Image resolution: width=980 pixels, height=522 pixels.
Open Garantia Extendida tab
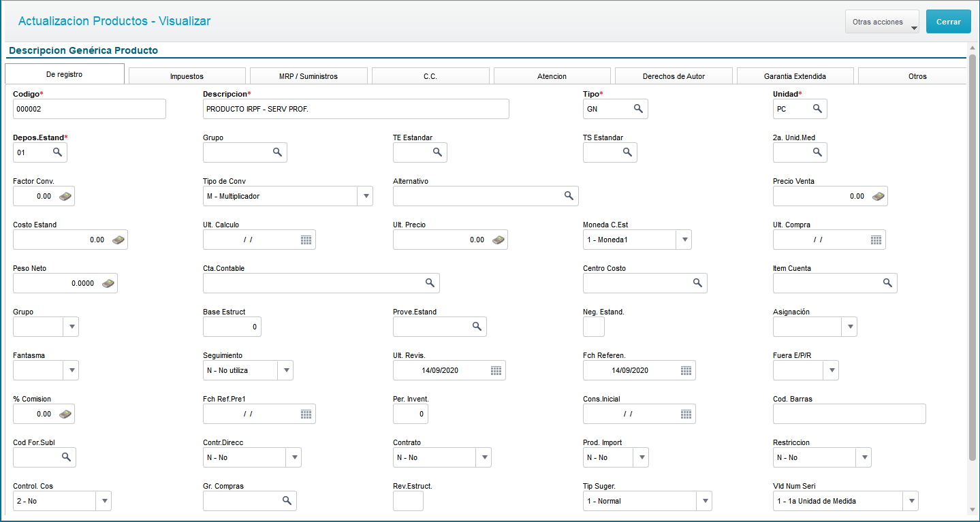[x=795, y=76]
